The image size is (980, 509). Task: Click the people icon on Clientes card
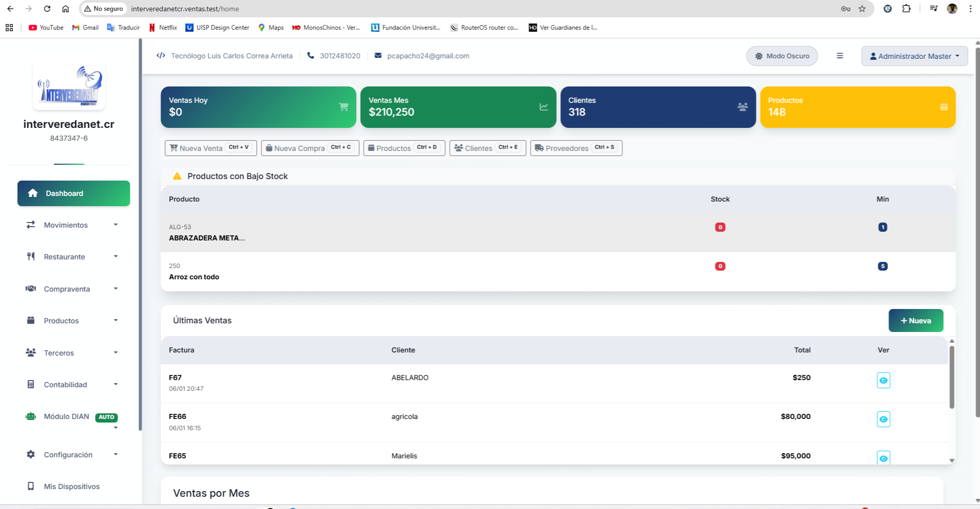click(743, 107)
